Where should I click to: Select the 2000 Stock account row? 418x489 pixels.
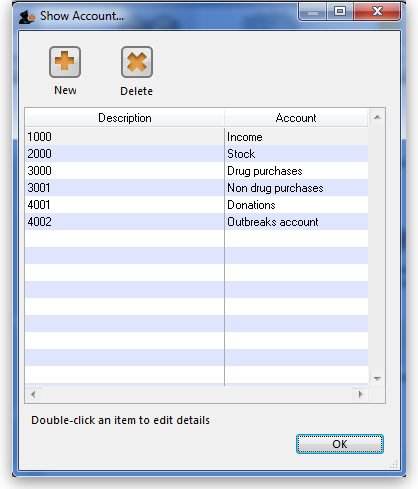pyautogui.click(x=196, y=154)
